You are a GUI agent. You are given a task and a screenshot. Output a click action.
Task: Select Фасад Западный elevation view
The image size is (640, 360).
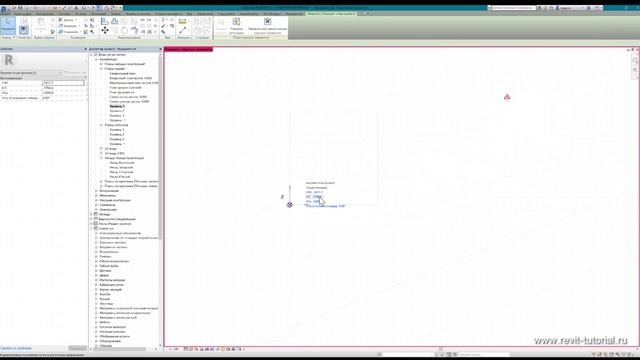pos(121,167)
